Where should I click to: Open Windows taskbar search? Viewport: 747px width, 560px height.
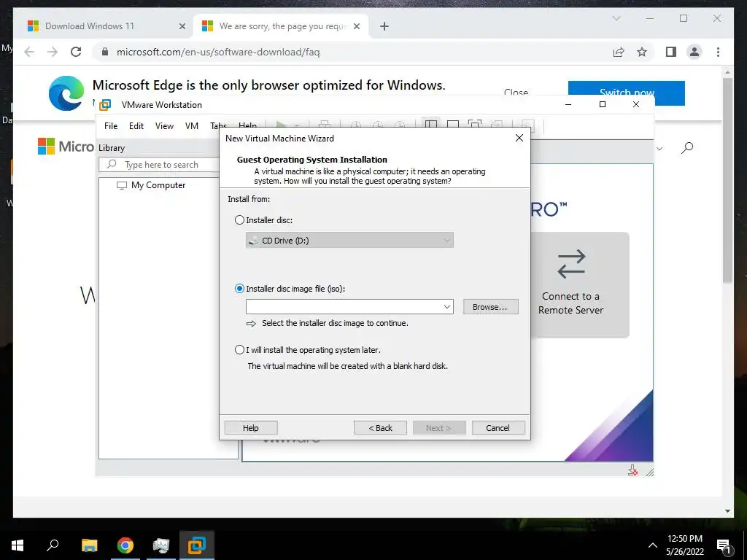(53, 545)
